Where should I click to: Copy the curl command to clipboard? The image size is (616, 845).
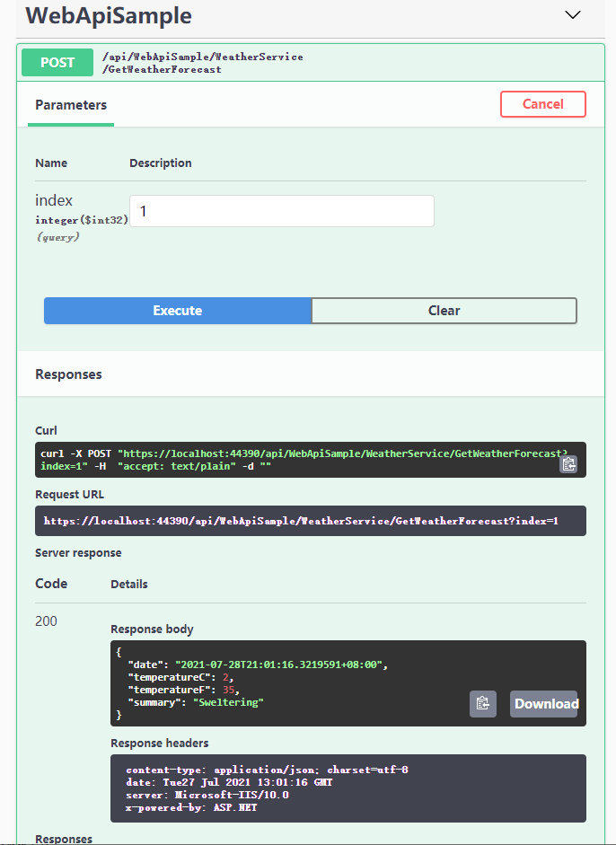tap(568, 464)
